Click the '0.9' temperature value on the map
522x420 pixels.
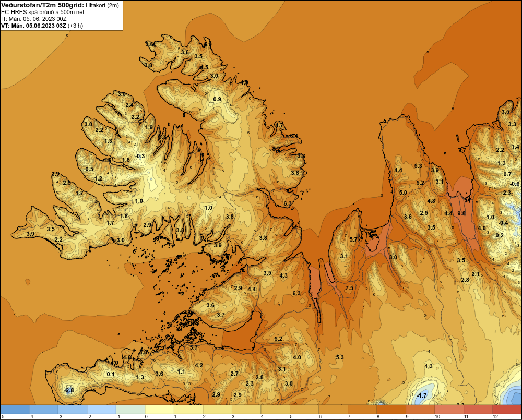217,99
